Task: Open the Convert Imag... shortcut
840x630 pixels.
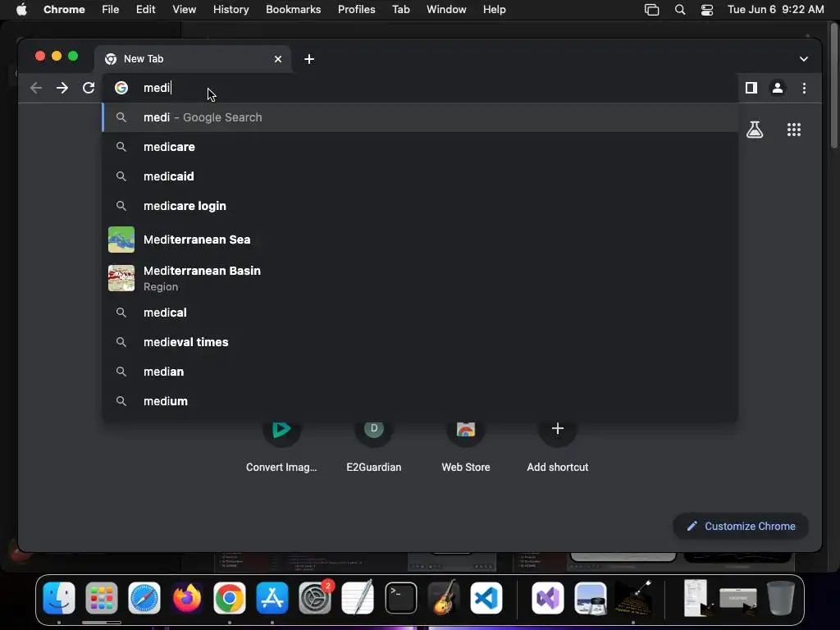Action: 281,446
